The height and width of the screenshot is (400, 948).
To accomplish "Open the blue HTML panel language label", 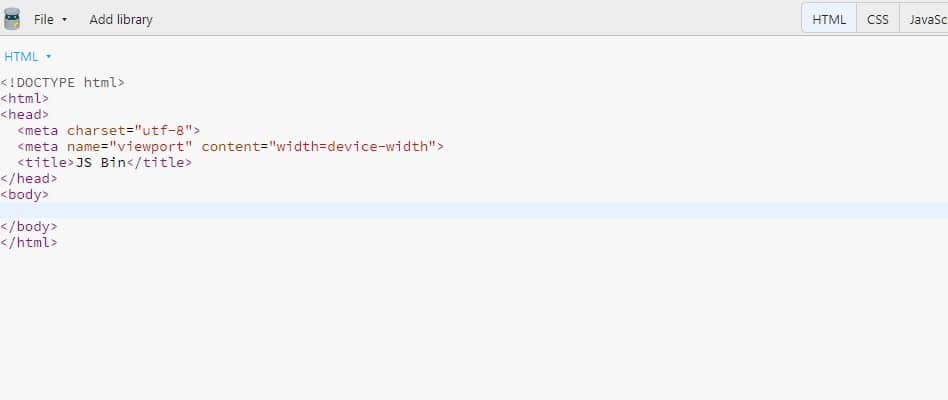I will tap(21, 57).
